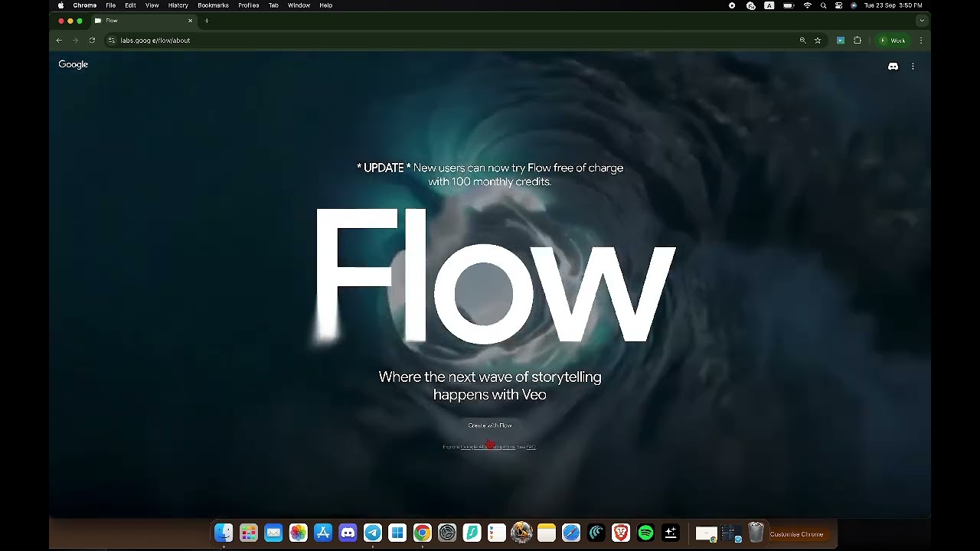The width and height of the screenshot is (980, 551).
Task: Open the View menu
Action: (x=152, y=5)
